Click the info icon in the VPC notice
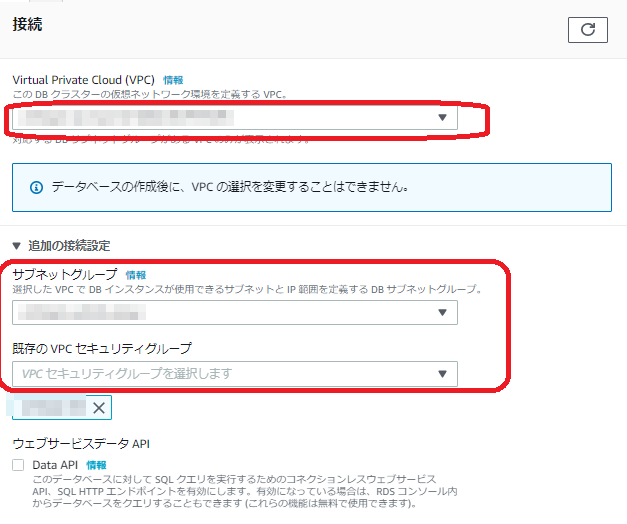Screen dimensions: 627x524 coord(36,187)
